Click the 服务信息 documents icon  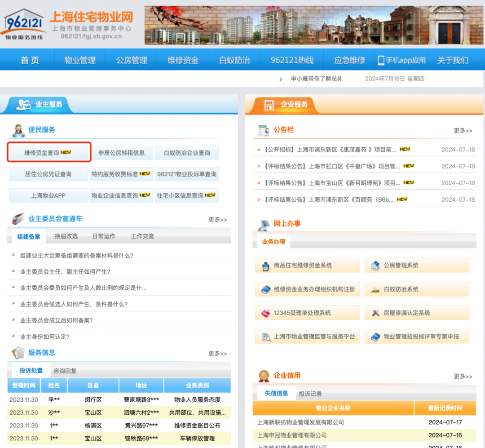(18, 353)
